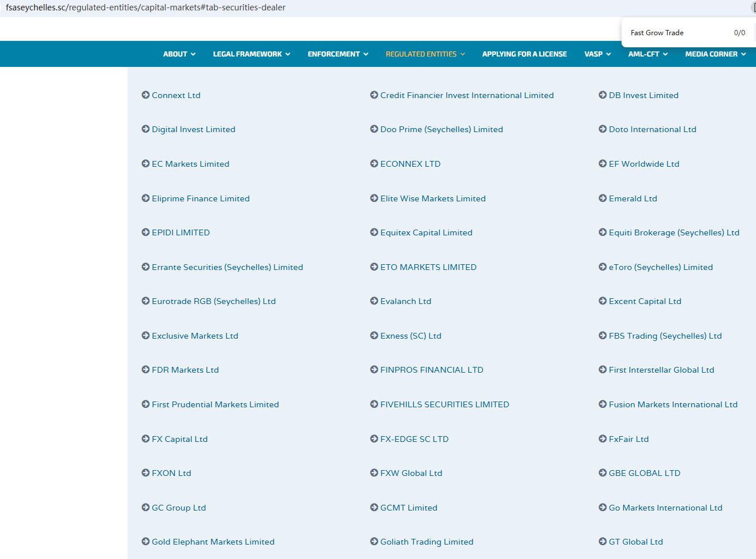Viewport: 756px width, 559px height.
Task: Open the AML-CFT dropdown menu
Action: [648, 54]
